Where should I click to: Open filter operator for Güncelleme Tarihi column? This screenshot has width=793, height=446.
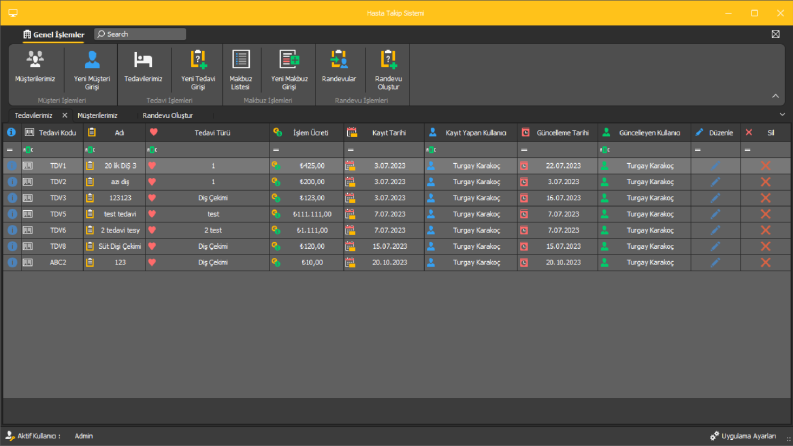(x=524, y=150)
